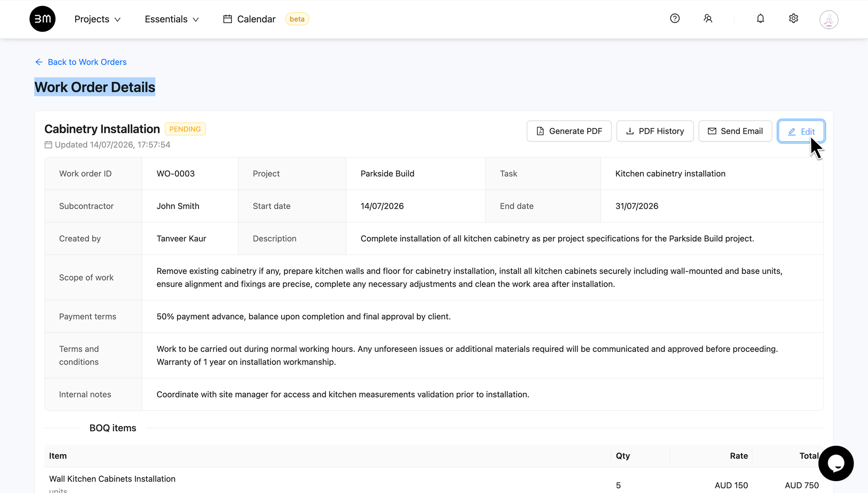This screenshot has width=868, height=493.
Task: Click the BM logo icon
Action: pos(42,19)
